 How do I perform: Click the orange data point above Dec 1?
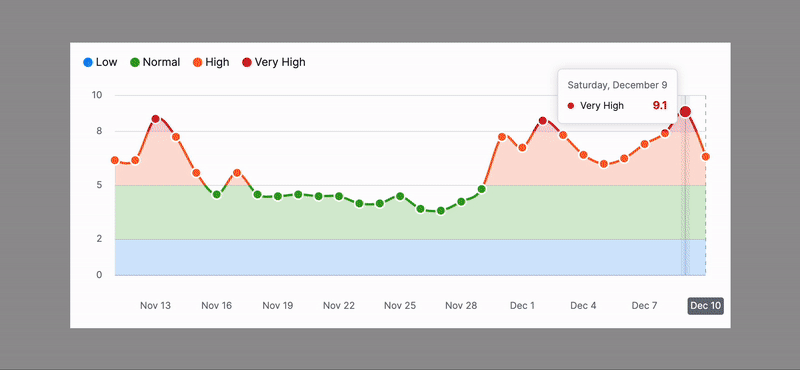click(522, 148)
